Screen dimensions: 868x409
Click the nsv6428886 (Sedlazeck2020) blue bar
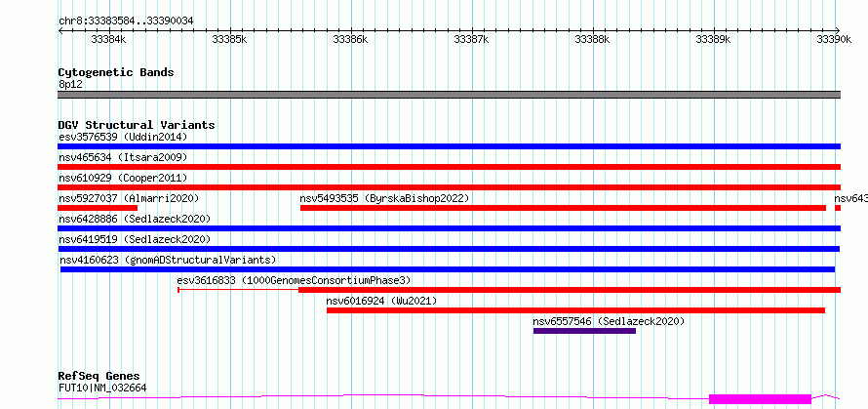coord(449,228)
